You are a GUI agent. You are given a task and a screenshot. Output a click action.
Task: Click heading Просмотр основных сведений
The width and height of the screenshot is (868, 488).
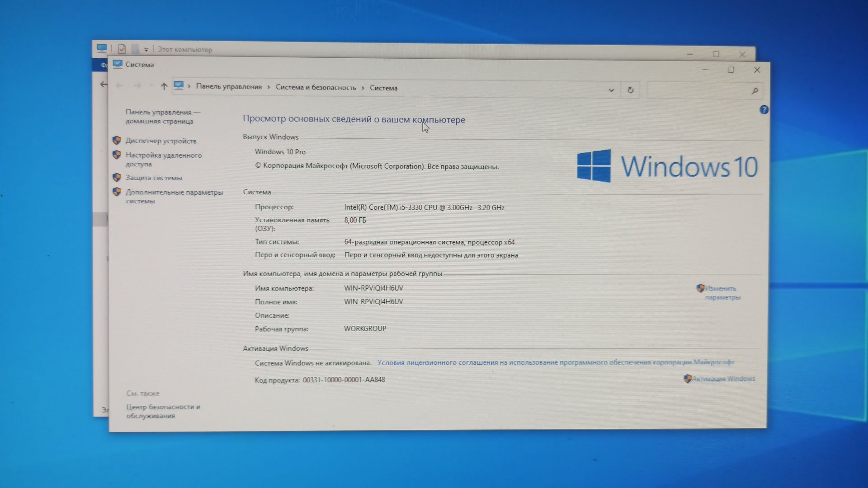click(x=354, y=119)
